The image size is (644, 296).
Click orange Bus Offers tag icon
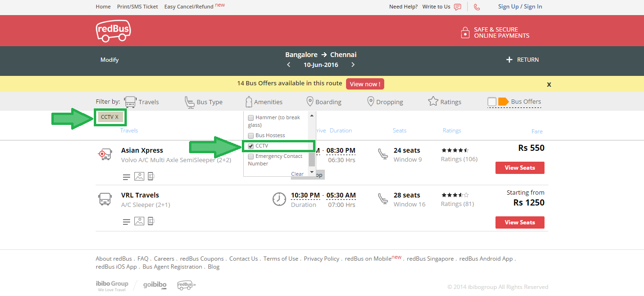[504, 101]
